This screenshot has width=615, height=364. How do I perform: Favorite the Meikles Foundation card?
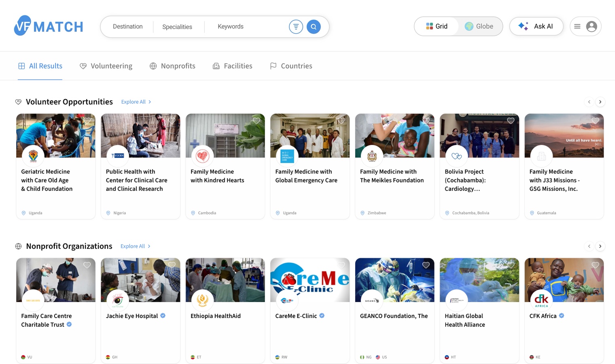[x=426, y=121]
